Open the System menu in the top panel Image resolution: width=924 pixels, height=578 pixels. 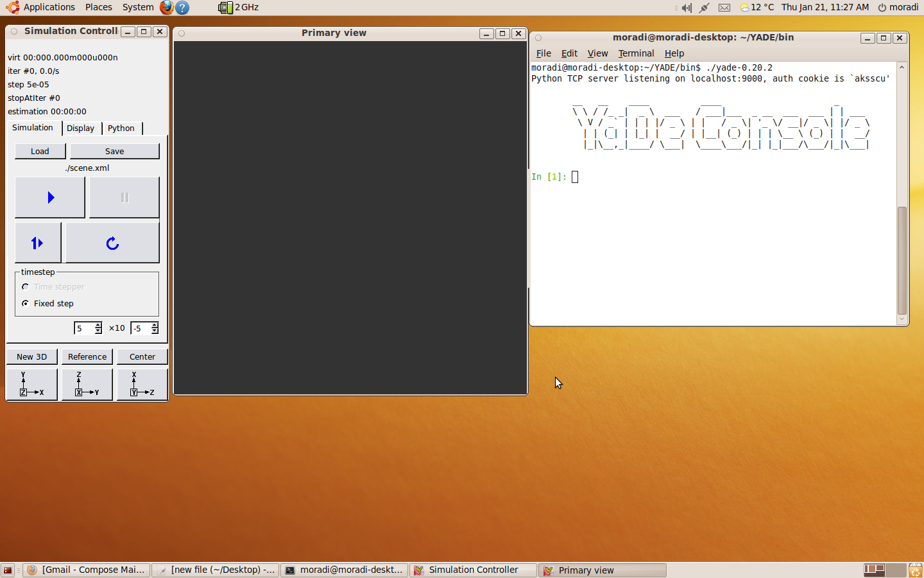(138, 7)
